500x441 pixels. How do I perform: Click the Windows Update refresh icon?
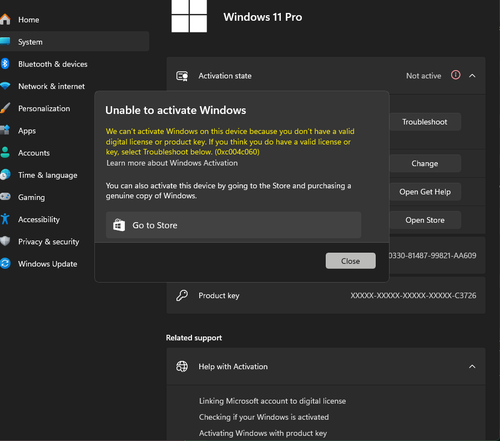(x=5, y=263)
